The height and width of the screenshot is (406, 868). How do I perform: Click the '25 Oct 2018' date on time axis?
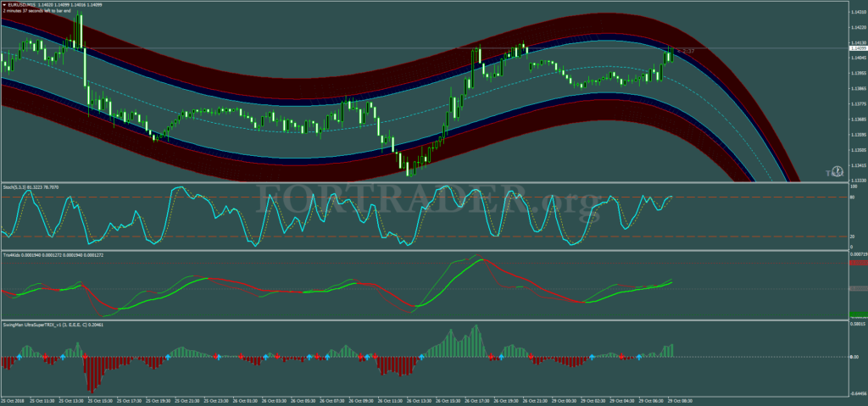(13, 401)
